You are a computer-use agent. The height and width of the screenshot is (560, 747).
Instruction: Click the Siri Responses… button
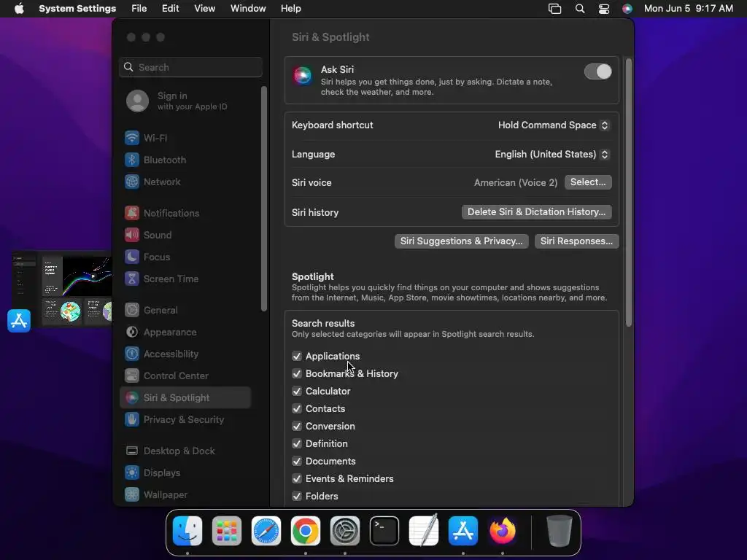pyautogui.click(x=576, y=241)
